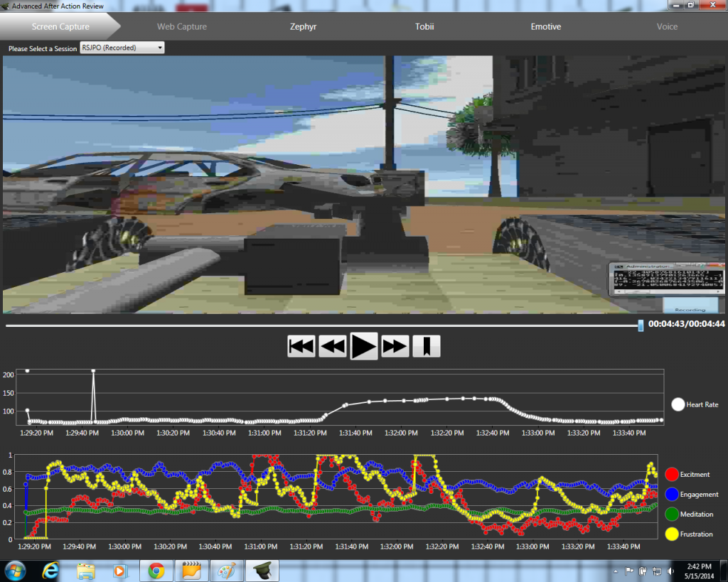Image resolution: width=728 pixels, height=582 pixels.
Task: Click the skip to beginning button
Action: (x=301, y=346)
